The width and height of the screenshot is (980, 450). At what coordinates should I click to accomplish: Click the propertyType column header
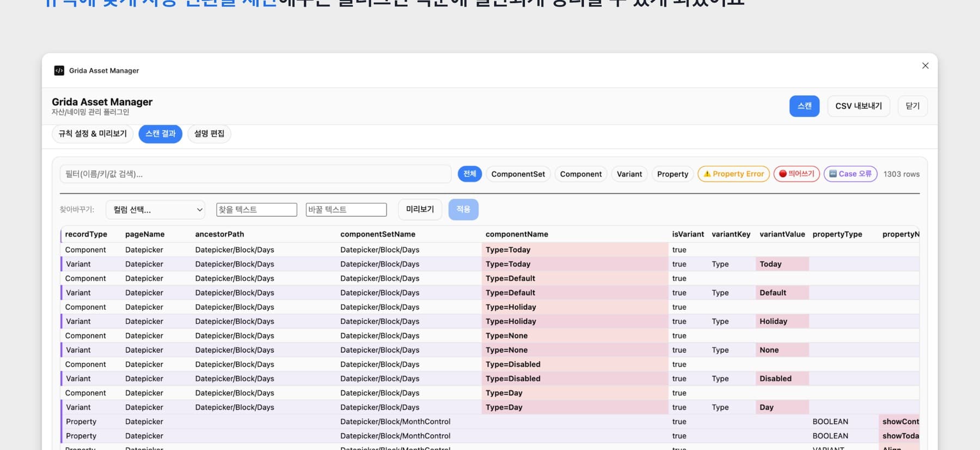point(837,234)
